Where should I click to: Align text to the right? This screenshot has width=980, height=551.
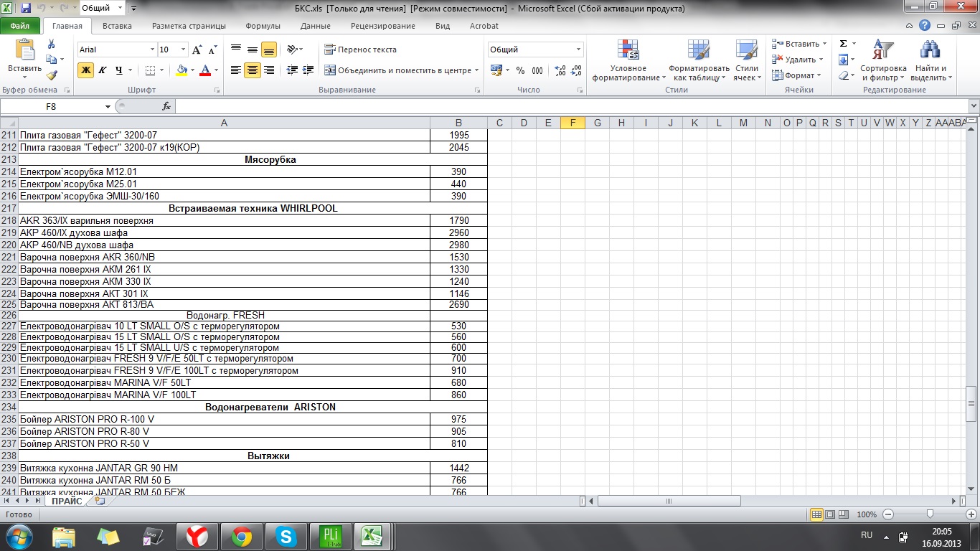tap(269, 70)
